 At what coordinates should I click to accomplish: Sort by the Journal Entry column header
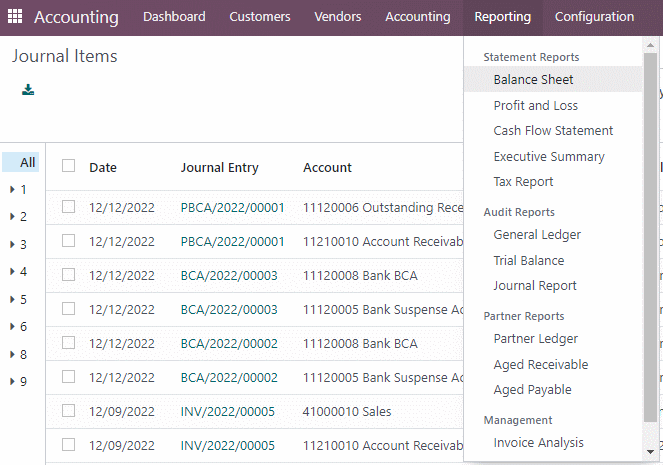pos(219,167)
